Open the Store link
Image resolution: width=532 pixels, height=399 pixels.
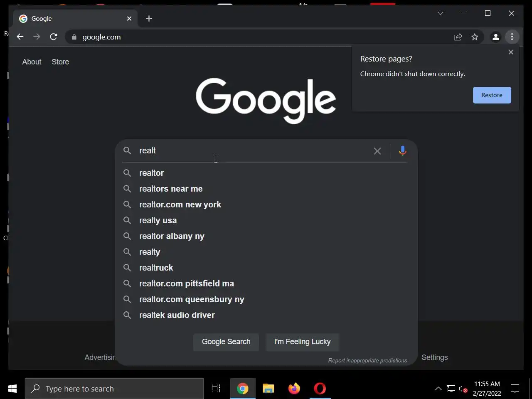click(60, 62)
